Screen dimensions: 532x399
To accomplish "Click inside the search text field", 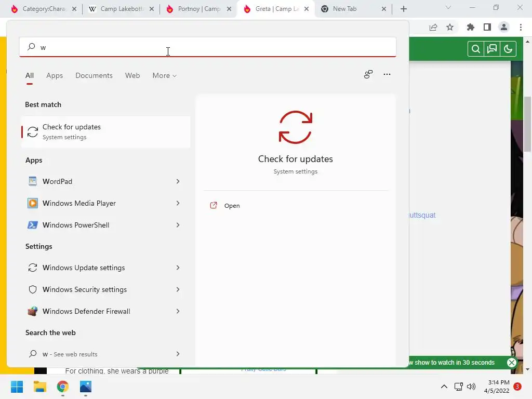I will 208,47.
